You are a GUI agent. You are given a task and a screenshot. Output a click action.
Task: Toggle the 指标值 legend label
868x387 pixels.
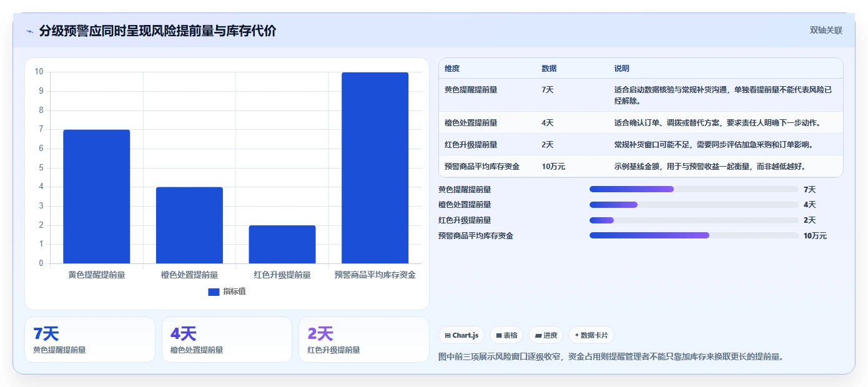click(x=235, y=291)
